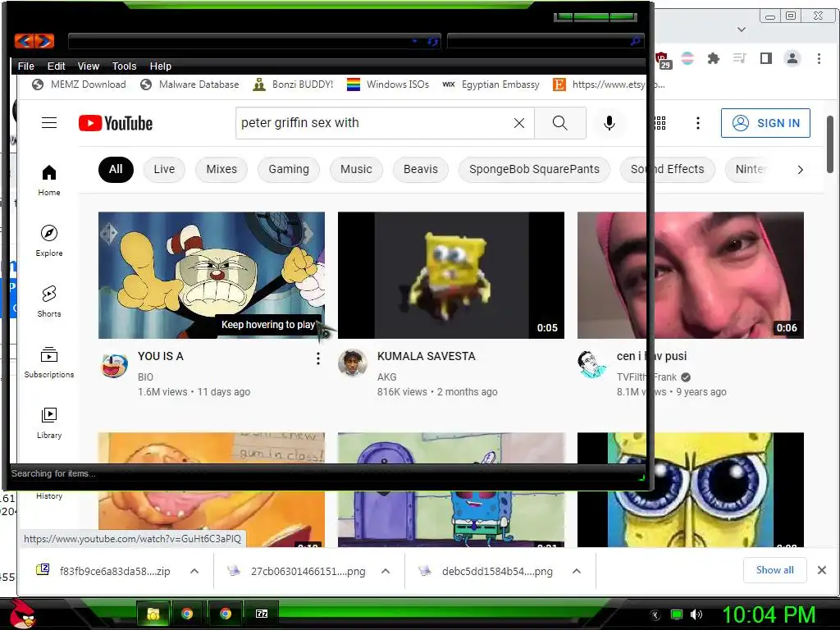This screenshot has height=630, width=840.
Task: Open Explore in YouTube sidebar
Action: 49,240
